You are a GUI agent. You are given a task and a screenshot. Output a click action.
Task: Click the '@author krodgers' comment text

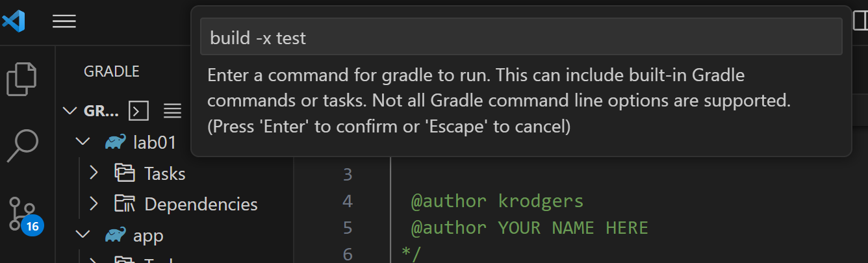497,201
